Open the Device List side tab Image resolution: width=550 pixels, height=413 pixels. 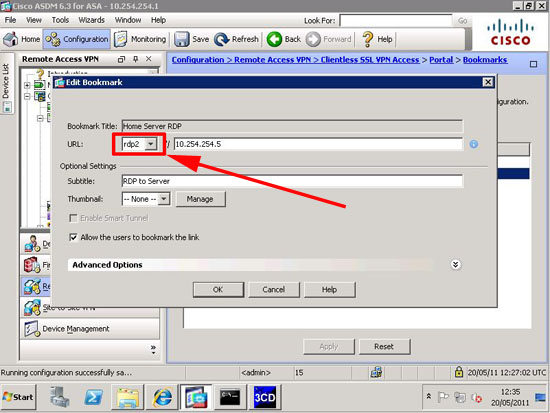(x=7, y=84)
